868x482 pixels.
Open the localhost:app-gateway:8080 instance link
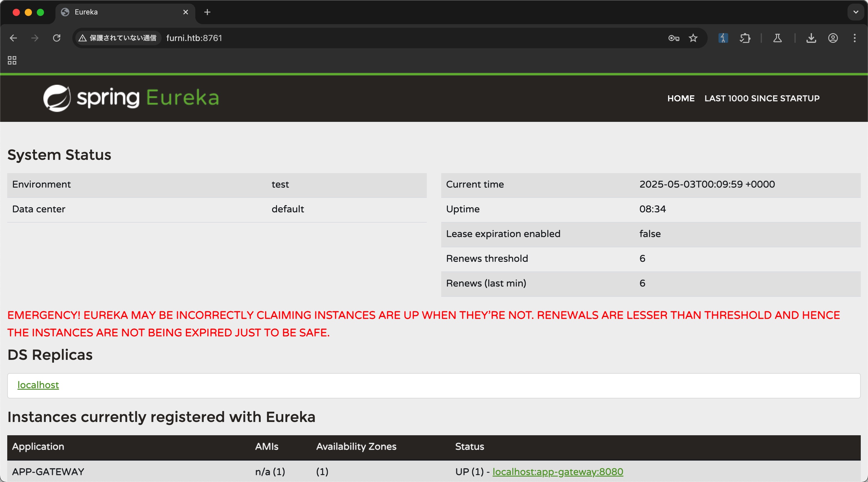pos(558,471)
